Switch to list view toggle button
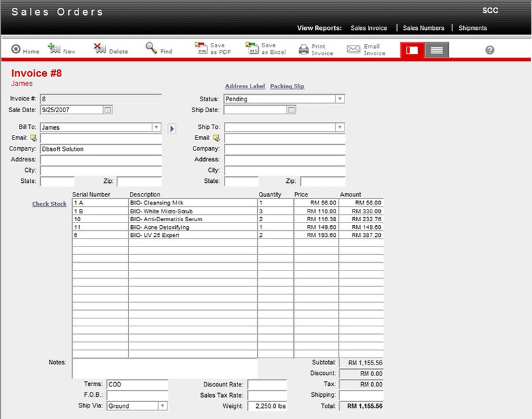The image size is (532, 419). [x=437, y=50]
